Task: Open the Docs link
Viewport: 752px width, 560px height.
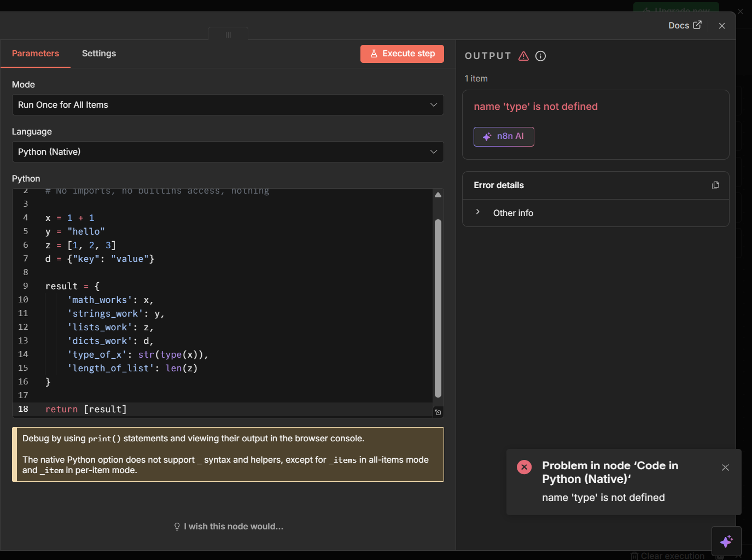Action: point(679,25)
